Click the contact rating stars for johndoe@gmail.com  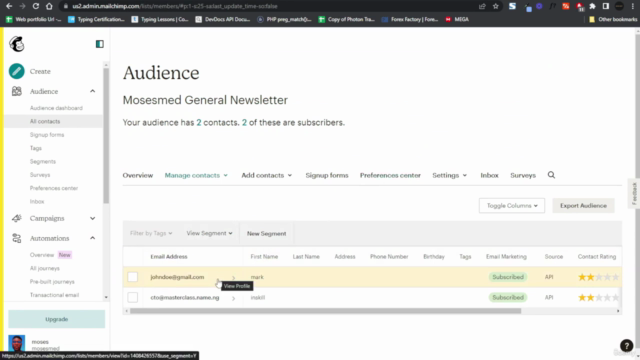598,277
